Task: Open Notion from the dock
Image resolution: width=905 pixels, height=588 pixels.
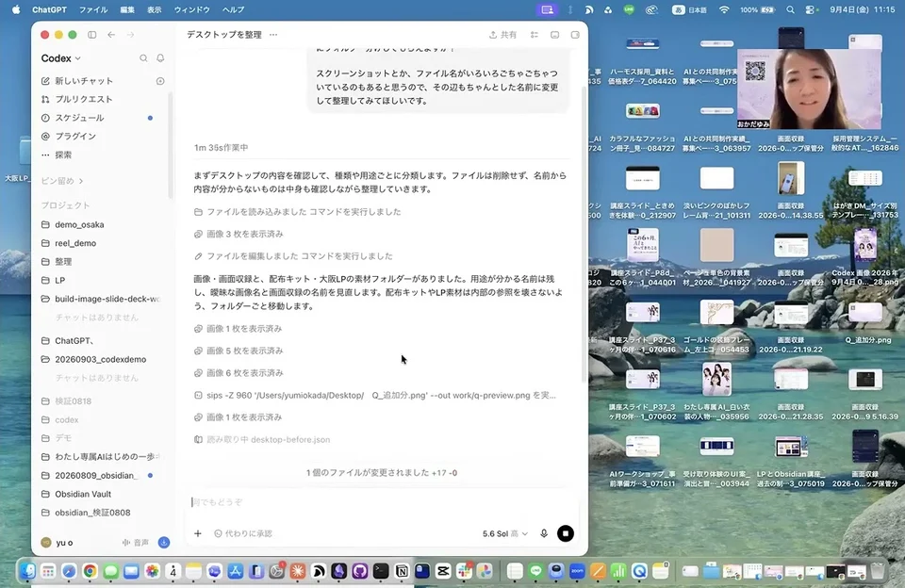Action: 402,571
